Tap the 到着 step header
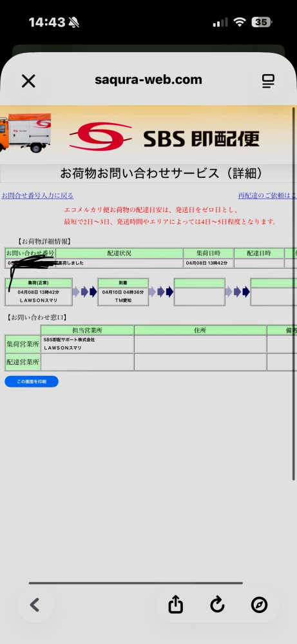The height and width of the screenshot is (644, 297). click(x=123, y=283)
